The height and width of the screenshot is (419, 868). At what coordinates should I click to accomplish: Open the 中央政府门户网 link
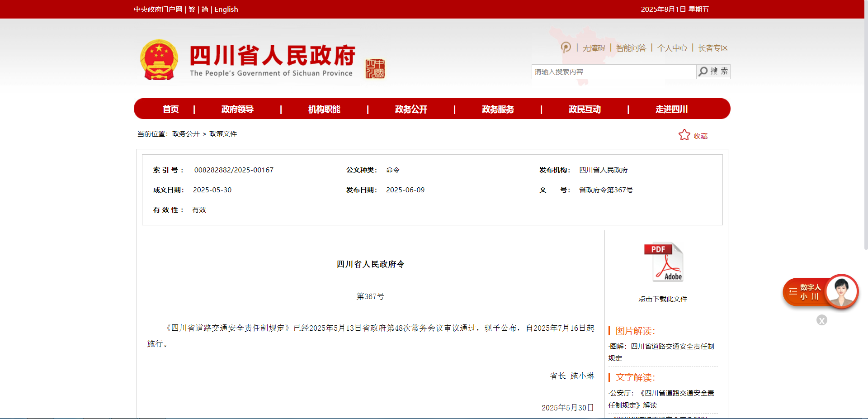pyautogui.click(x=158, y=10)
